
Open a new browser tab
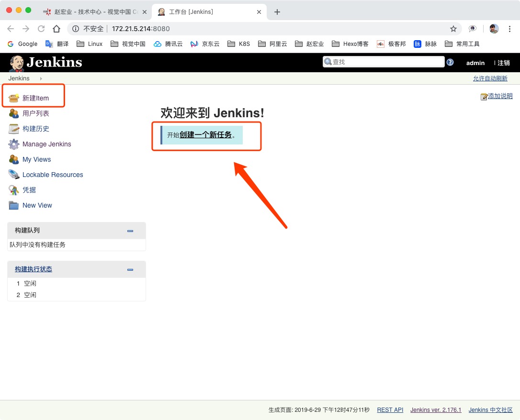tap(277, 12)
